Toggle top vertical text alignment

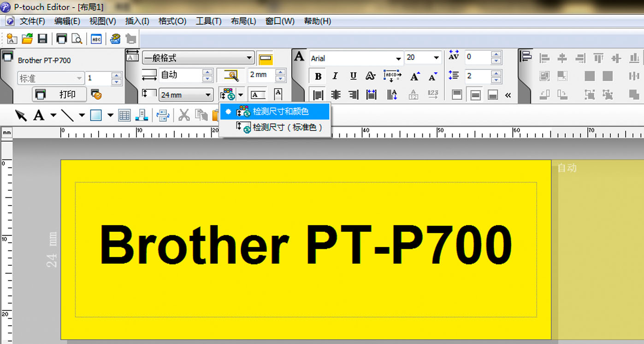pyautogui.click(x=457, y=95)
